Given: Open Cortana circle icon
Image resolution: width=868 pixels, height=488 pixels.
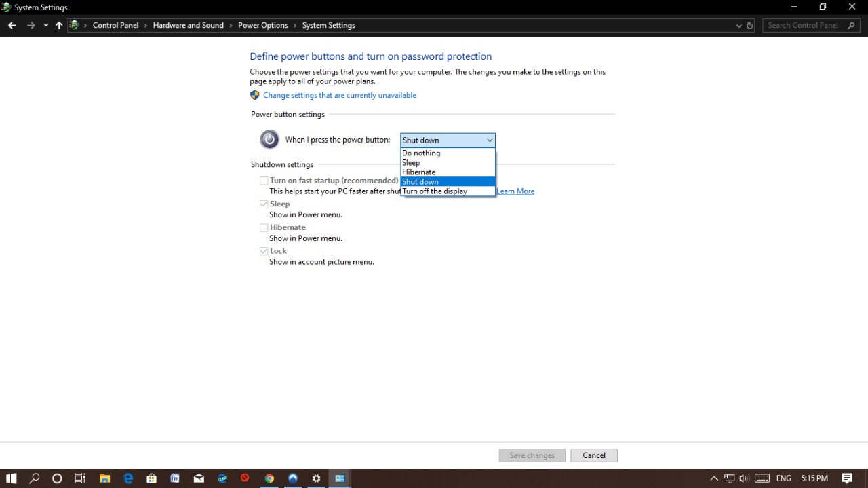Looking at the screenshot, I should pyautogui.click(x=57, y=478).
